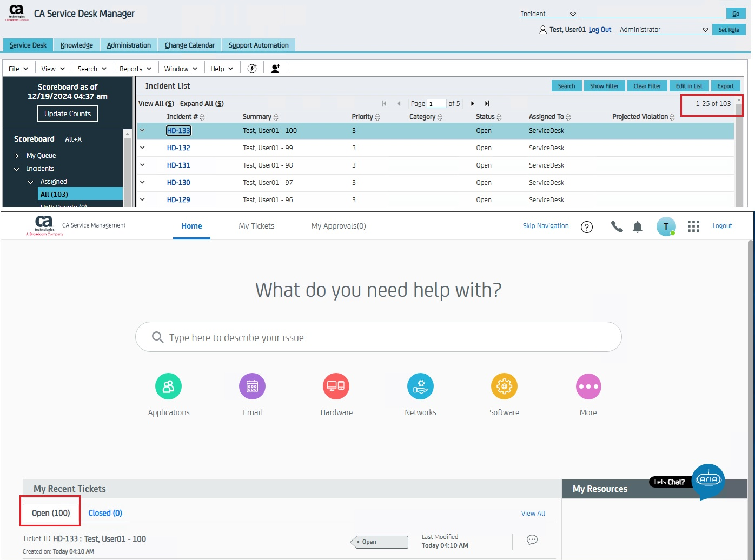Click the Update Counts button
755x560 pixels.
pyautogui.click(x=68, y=114)
